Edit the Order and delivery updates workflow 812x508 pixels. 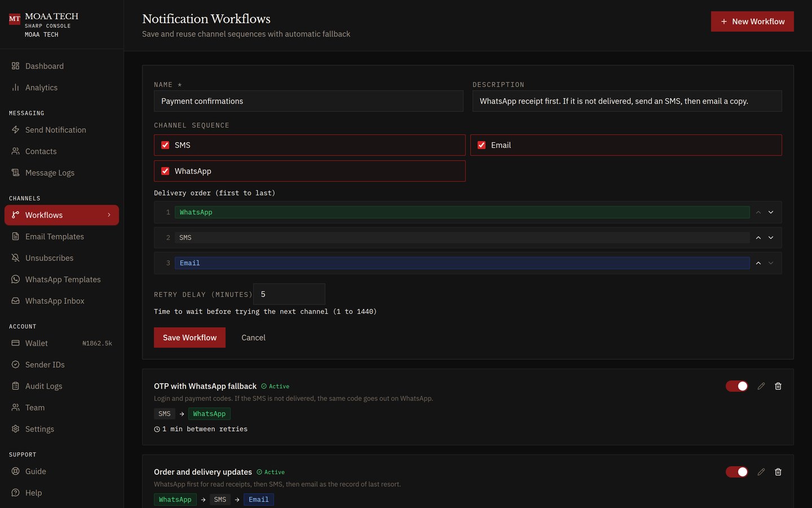tap(761, 472)
